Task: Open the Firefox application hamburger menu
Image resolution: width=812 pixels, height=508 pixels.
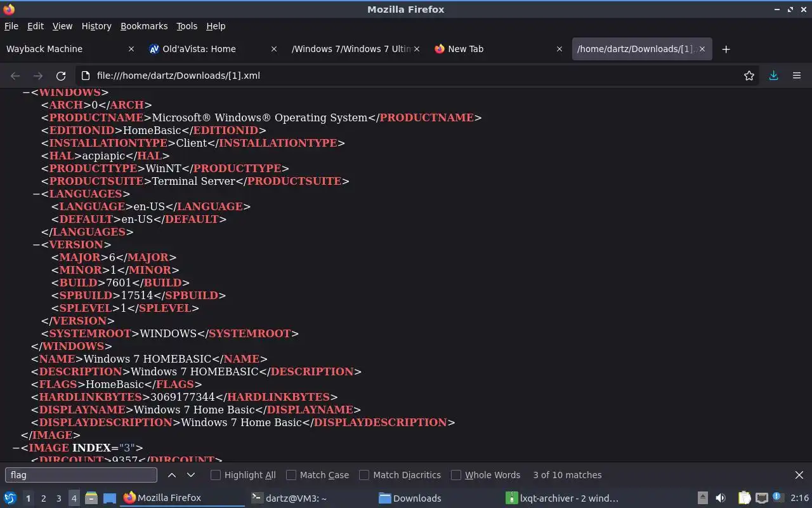Action: pyautogui.click(x=797, y=76)
